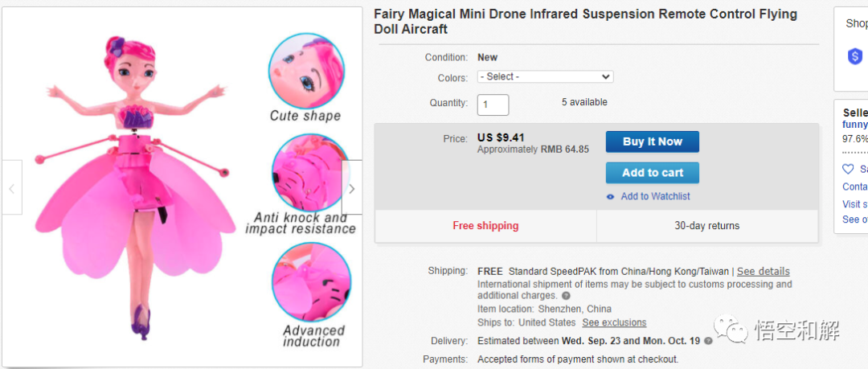Show the next product image

[351, 188]
